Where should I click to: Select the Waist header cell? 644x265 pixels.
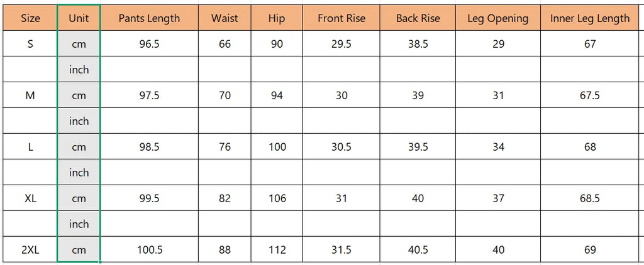225,18
